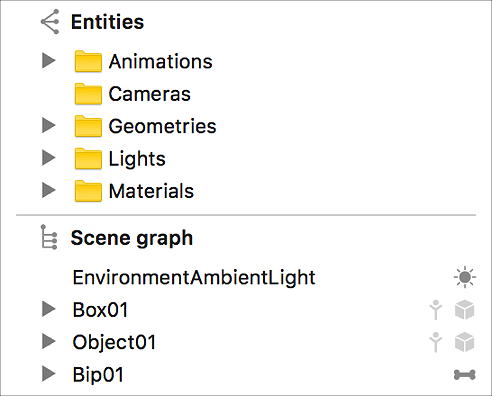
Task: Click the bone icon beside Bip01
Action: click(x=465, y=375)
